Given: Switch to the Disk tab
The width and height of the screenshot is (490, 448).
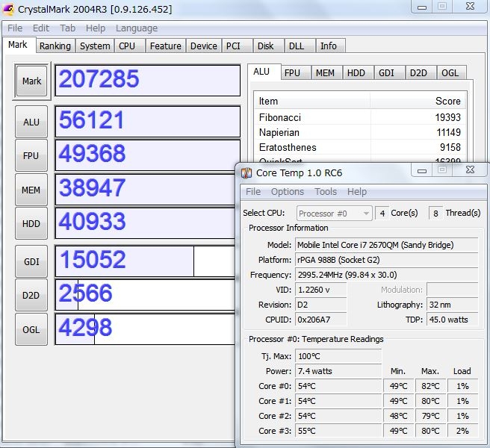Looking at the screenshot, I should pos(268,46).
